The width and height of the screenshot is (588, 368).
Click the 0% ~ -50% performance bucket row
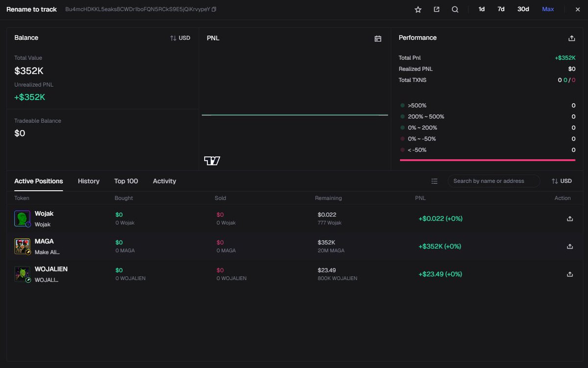coord(488,139)
